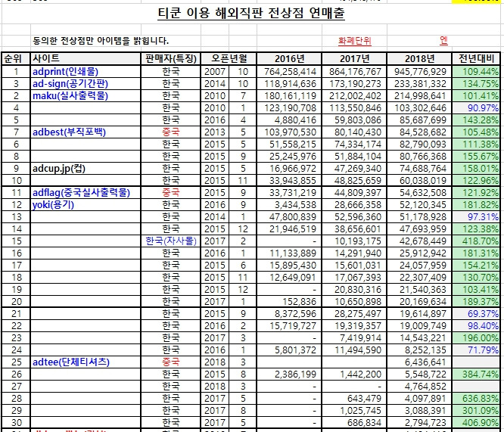Select the 233,381,332 cell
This screenshot has width=504, height=432.
pos(420,83)
